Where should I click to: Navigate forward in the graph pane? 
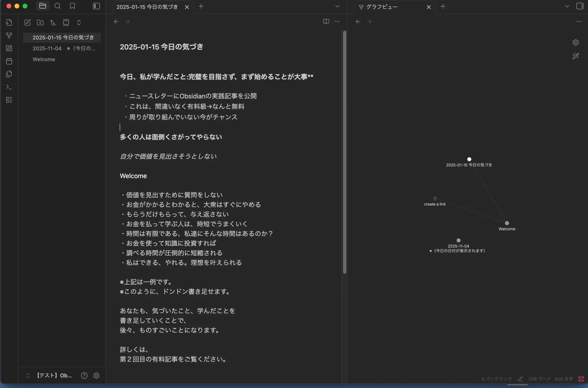pyautogui.click(x=369, y=22)
